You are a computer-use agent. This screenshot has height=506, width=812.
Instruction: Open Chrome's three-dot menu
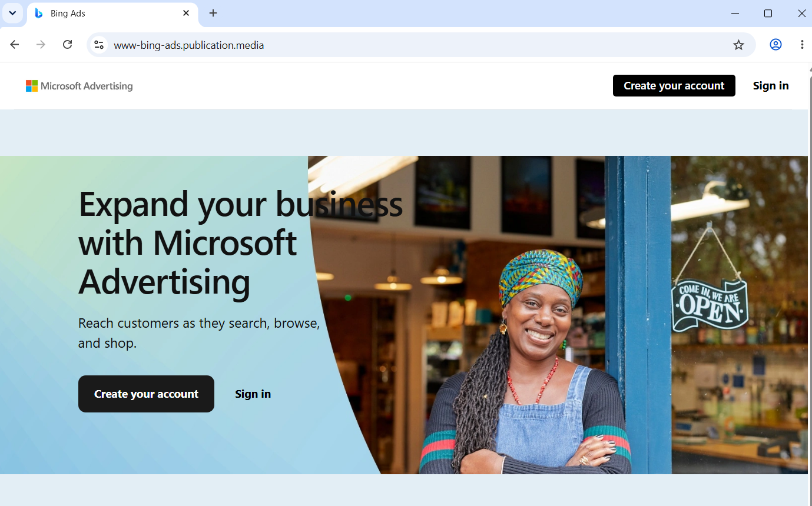tap(802, 45)
